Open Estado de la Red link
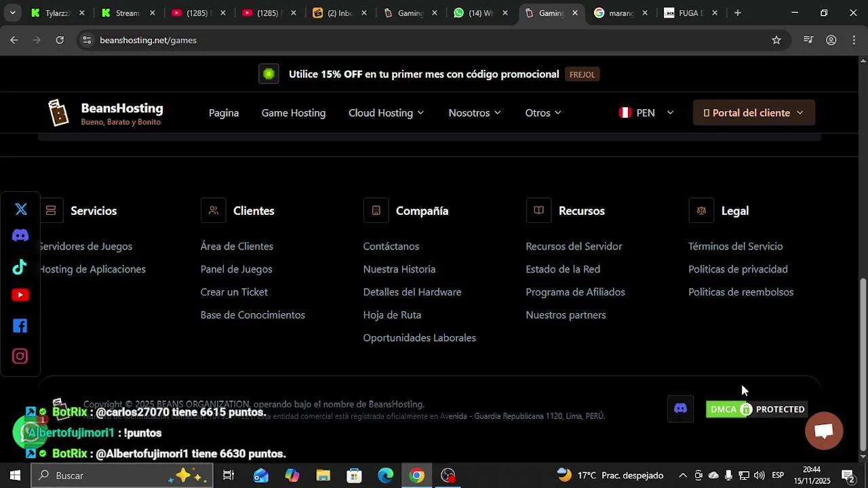 (x=562, y=269)
